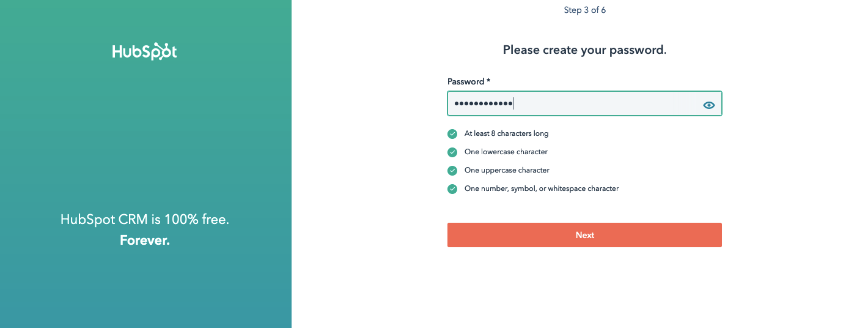Click the bold "Forever." text
This screenshot has width=868, height=328.
click(145, 240)
